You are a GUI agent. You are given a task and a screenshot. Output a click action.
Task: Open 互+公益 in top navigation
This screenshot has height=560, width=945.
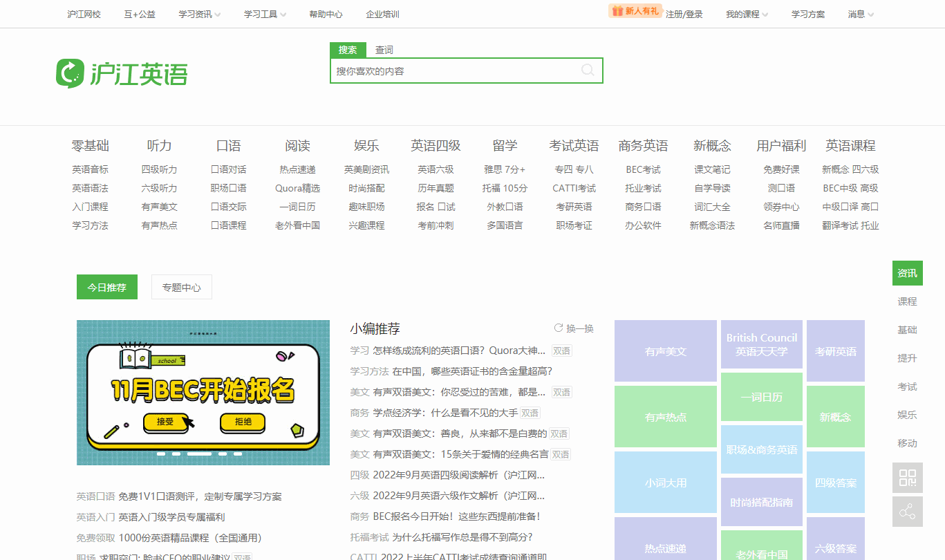(x=140, y=14)
